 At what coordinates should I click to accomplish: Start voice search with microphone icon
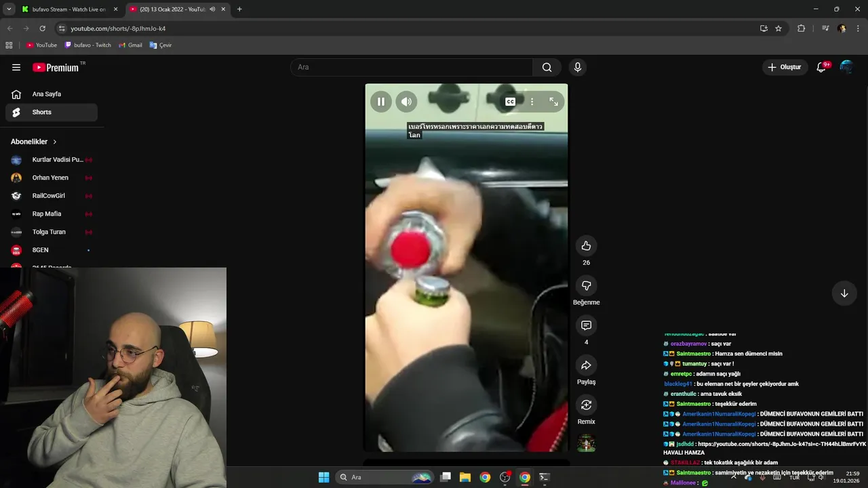tap(578, 67)
